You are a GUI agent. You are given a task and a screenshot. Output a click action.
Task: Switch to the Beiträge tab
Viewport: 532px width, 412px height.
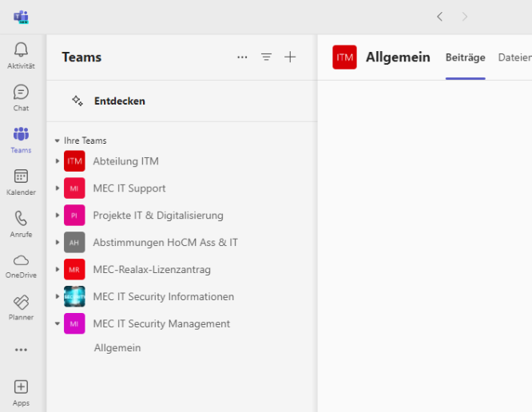[465, 57]
